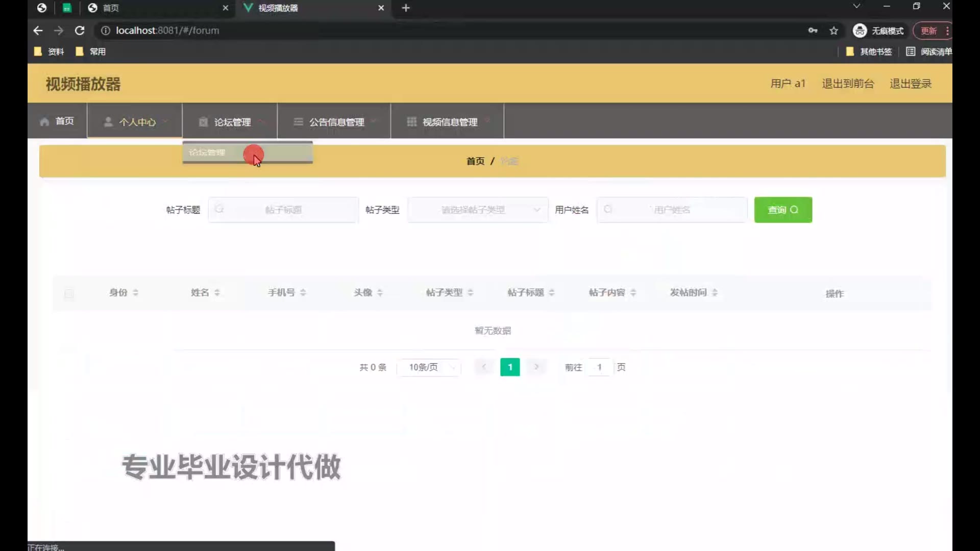Click page number 1 in pagination
Viewport: 980px width, 551px height.
tap(509, 367)
